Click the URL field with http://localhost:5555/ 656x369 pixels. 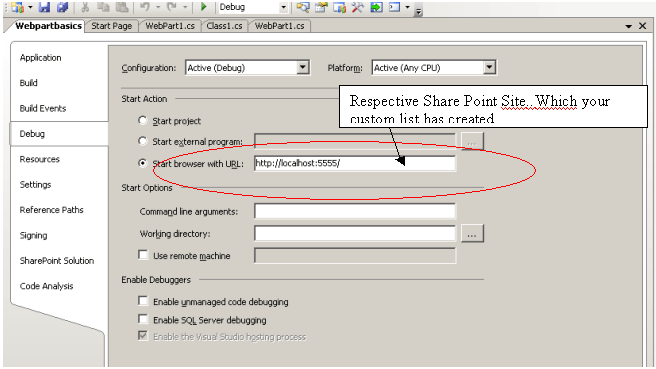[355, 163]
